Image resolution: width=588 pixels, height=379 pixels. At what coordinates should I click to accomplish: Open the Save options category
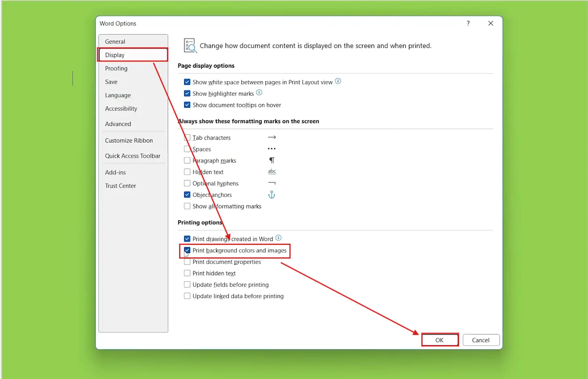(133, 82)
